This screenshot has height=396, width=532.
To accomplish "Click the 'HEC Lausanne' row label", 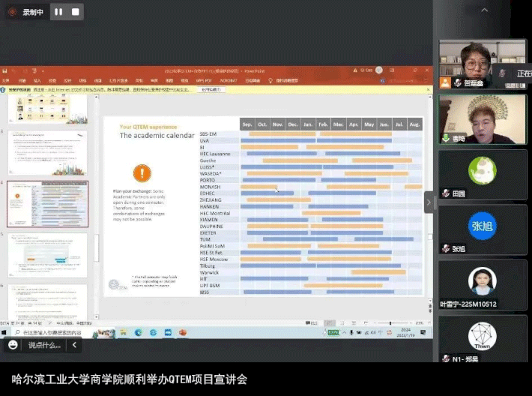I will [x=215, y=154].
